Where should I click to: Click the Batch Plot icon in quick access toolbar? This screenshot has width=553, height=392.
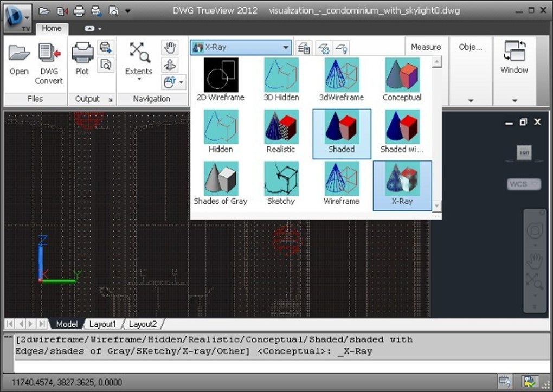click(96, 11)
